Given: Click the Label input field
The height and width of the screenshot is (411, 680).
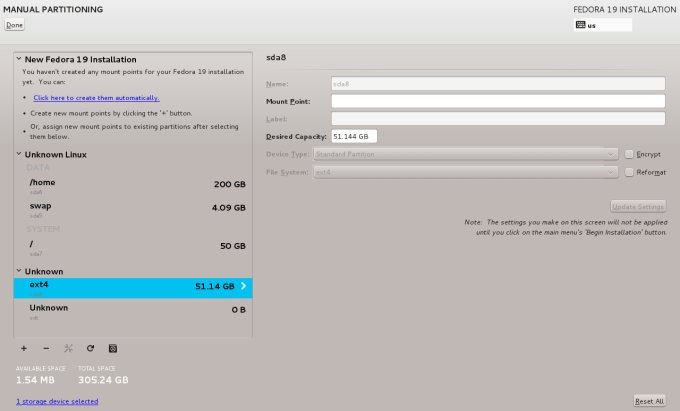Looking at the screenshot, I should pos(498,118).
